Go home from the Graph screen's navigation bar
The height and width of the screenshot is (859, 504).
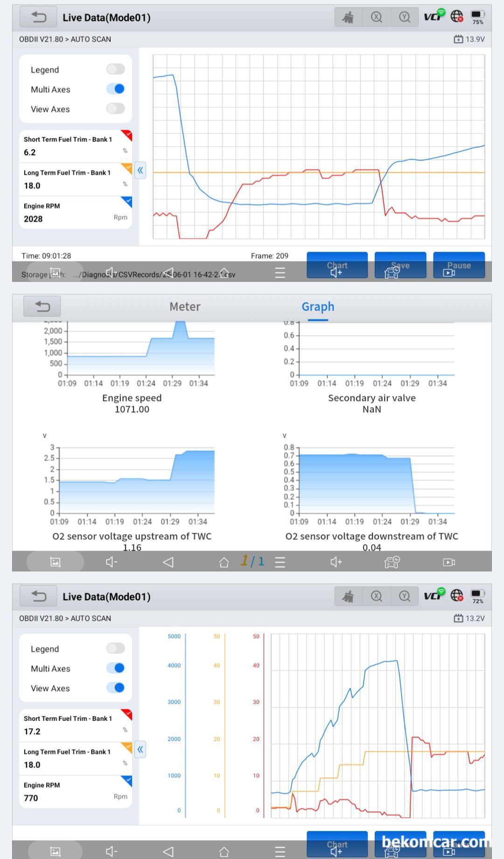(x=224, y=562)
